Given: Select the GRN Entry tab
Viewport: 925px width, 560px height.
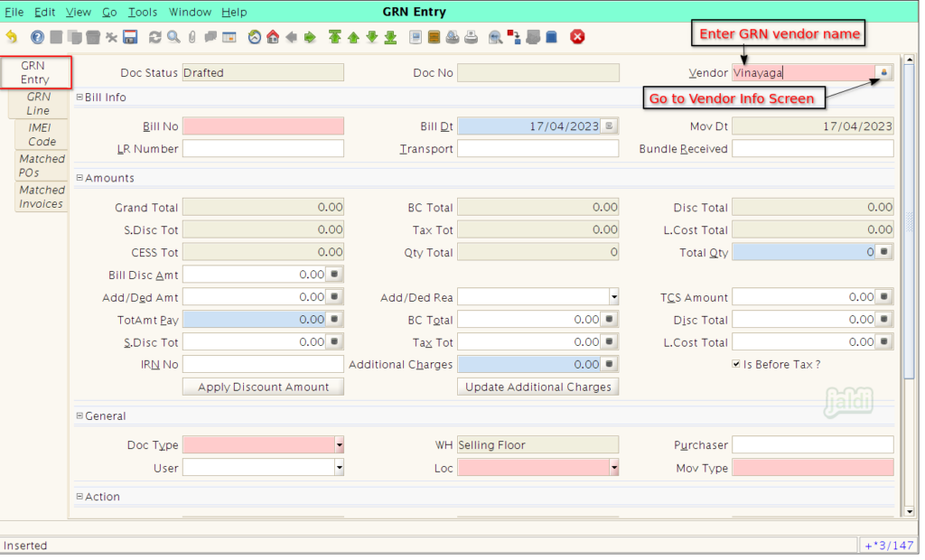Looking at the screenshot, I should point(35,72).
